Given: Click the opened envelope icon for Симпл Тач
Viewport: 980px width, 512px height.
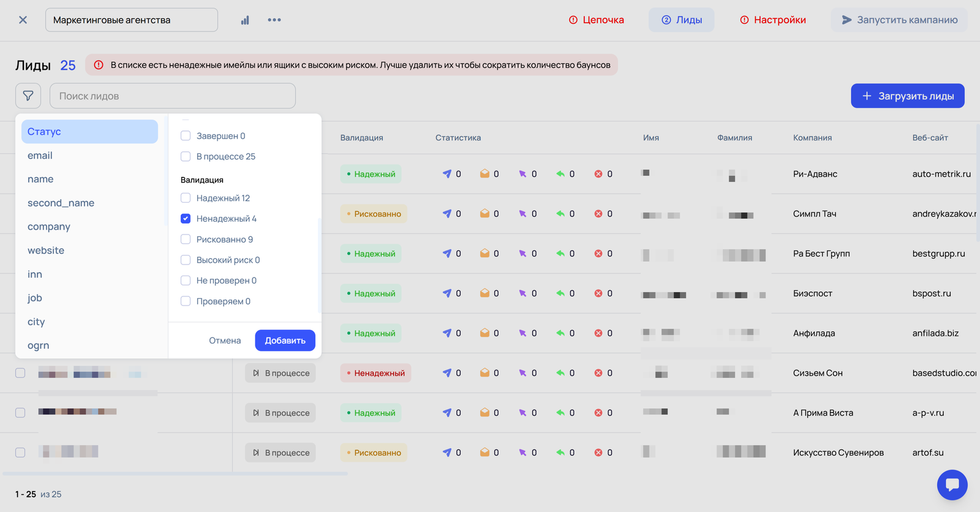Looking at the screenshot, I should pos(484,214).
